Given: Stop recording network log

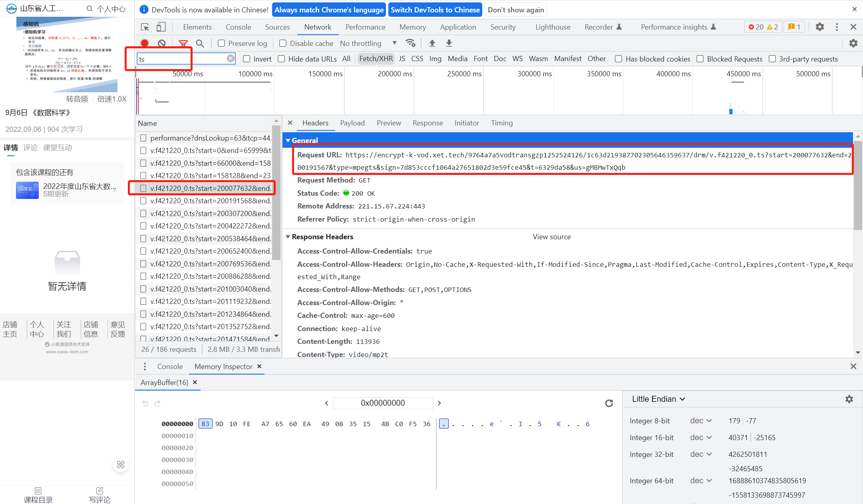Looking at the screenshot, I should 145,43.
